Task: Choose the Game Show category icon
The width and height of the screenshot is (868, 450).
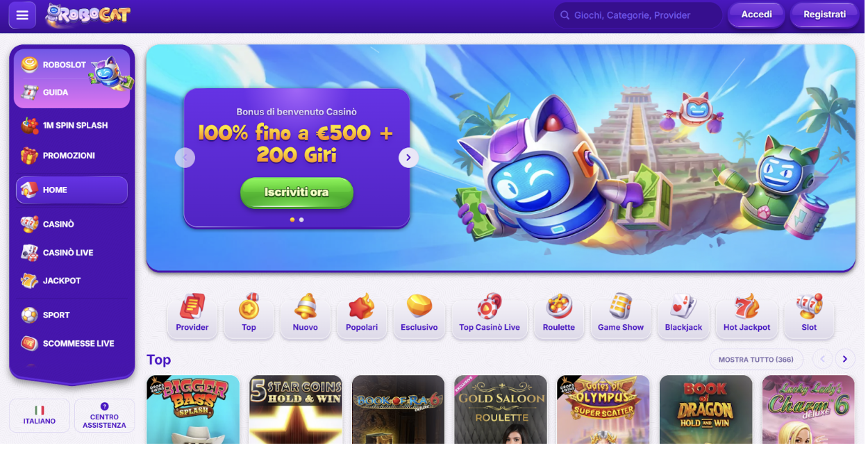Action: tap(621, 314)
